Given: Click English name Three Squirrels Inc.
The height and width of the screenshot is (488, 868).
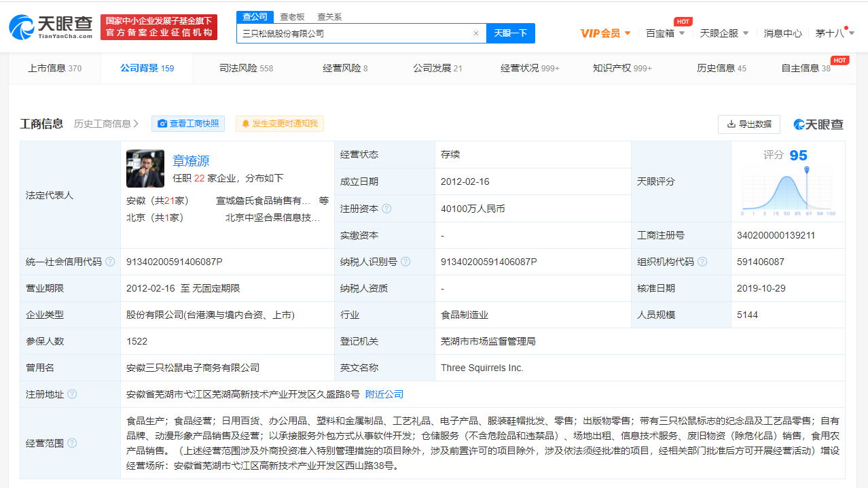Looking at the screenshot, I should tap(482, 368).
